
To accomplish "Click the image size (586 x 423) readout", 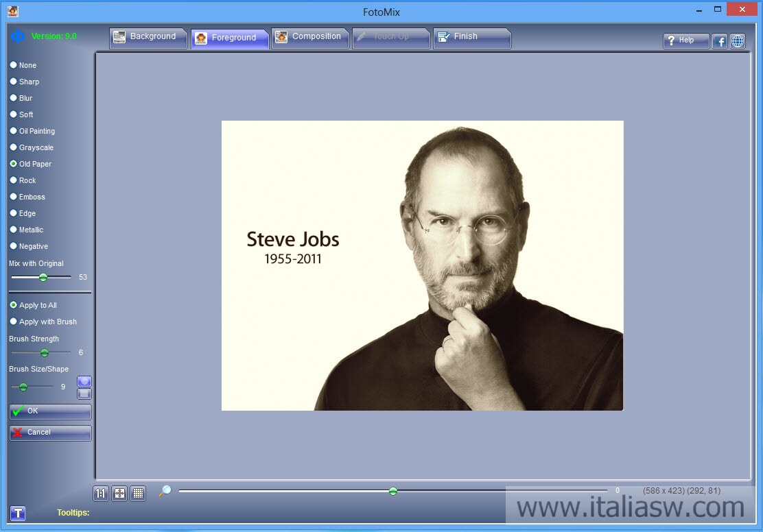I will (664, 491).
